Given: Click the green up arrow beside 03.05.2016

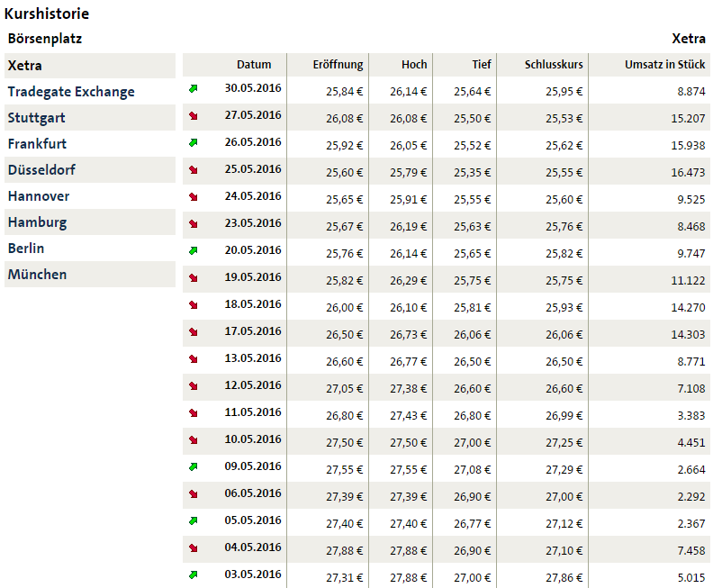Looking at the screenshot, I should pos(193,575).
